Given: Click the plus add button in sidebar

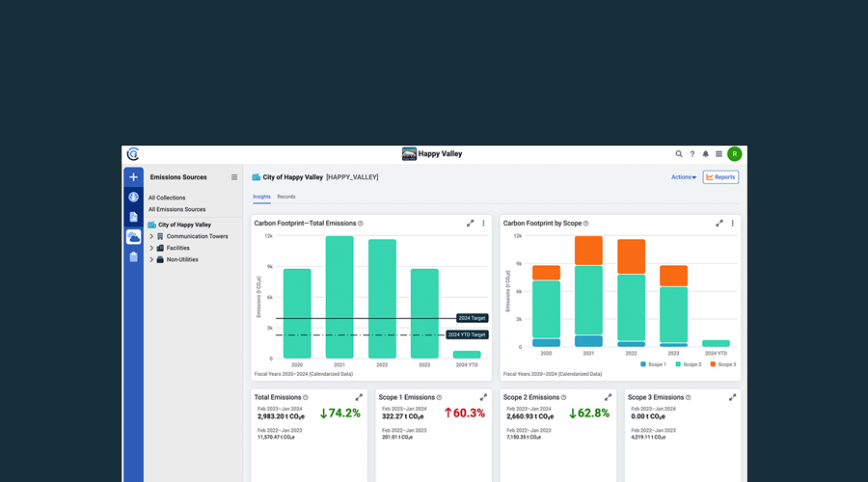Looking at the screenshot, I should (x=133, y=177).
